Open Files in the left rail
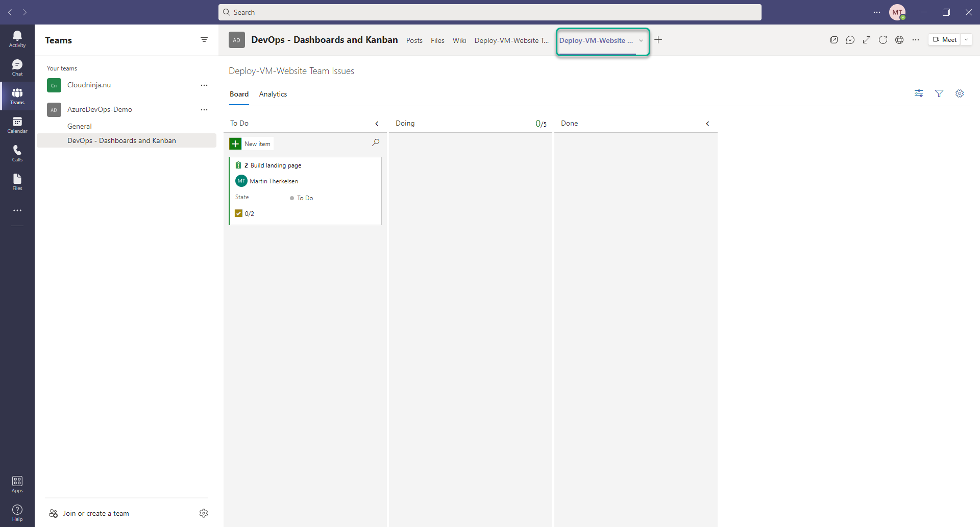This screenshot has height=527, width=980. (x=17, y=182)
